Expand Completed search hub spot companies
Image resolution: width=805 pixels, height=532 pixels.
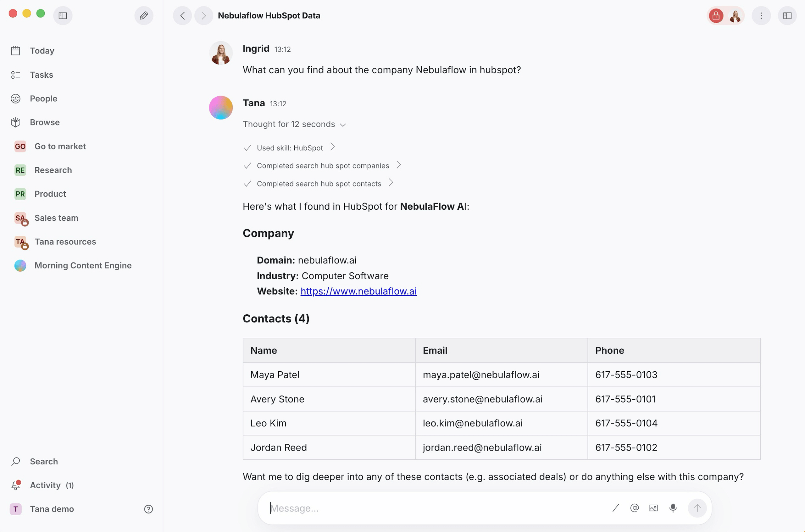[x=322, y=166]
